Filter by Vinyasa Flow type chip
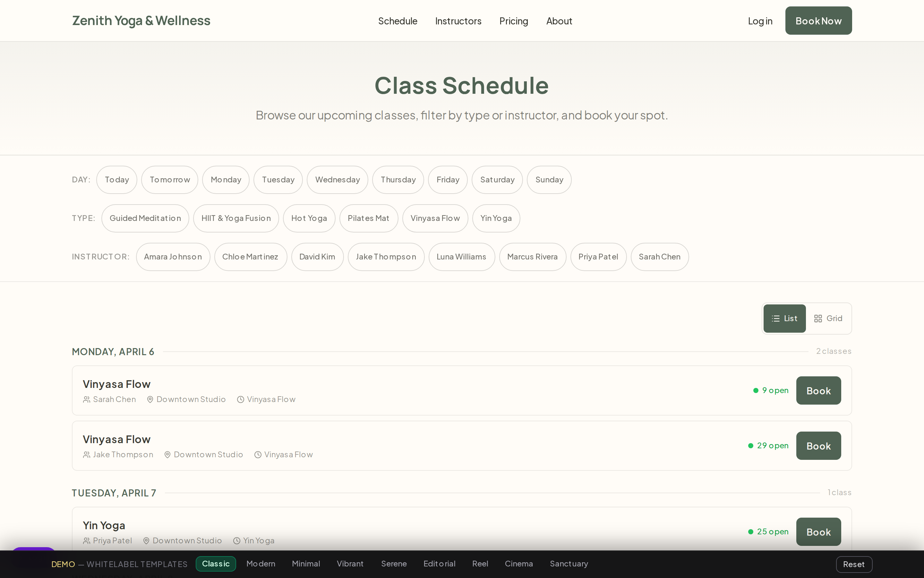The width and height of the screenshot is (924, 578). 435,218
